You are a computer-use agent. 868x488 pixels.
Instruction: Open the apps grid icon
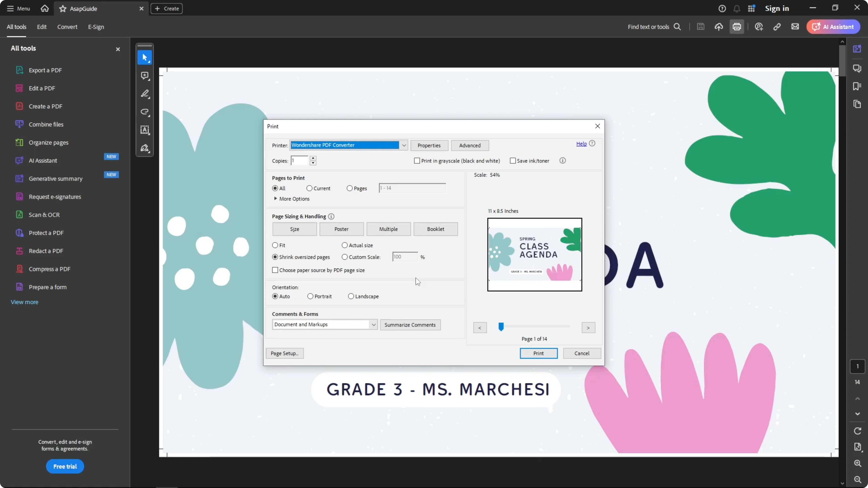[x=751, y=8]
